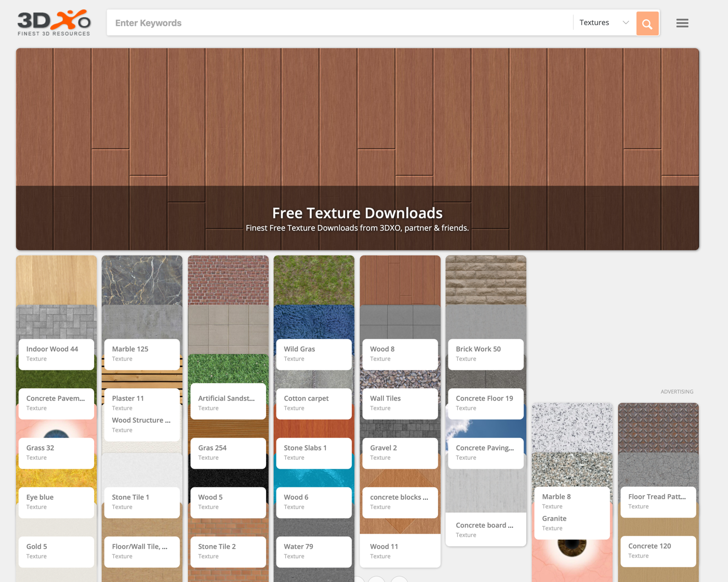Click the Stone Tile 2 card

tap(228, 551)
